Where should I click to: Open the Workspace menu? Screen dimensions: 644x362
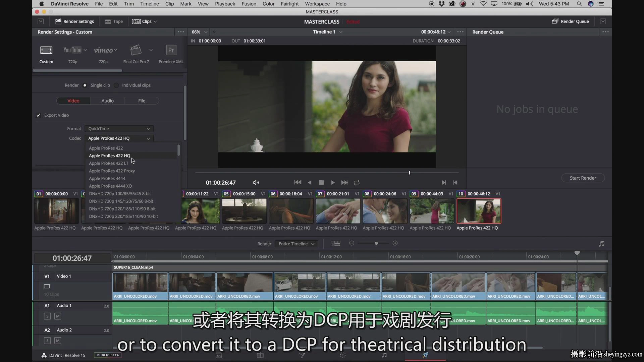click(x=317, y=4)
